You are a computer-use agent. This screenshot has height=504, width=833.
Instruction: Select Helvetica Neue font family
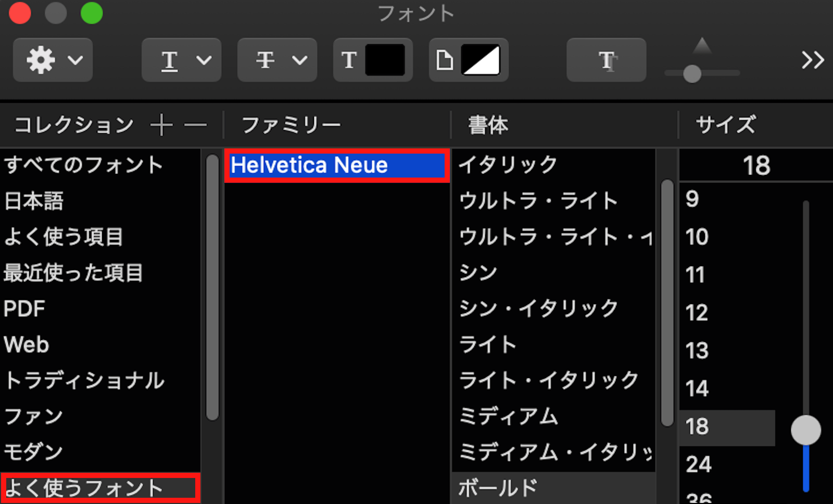tap(337, 166)
